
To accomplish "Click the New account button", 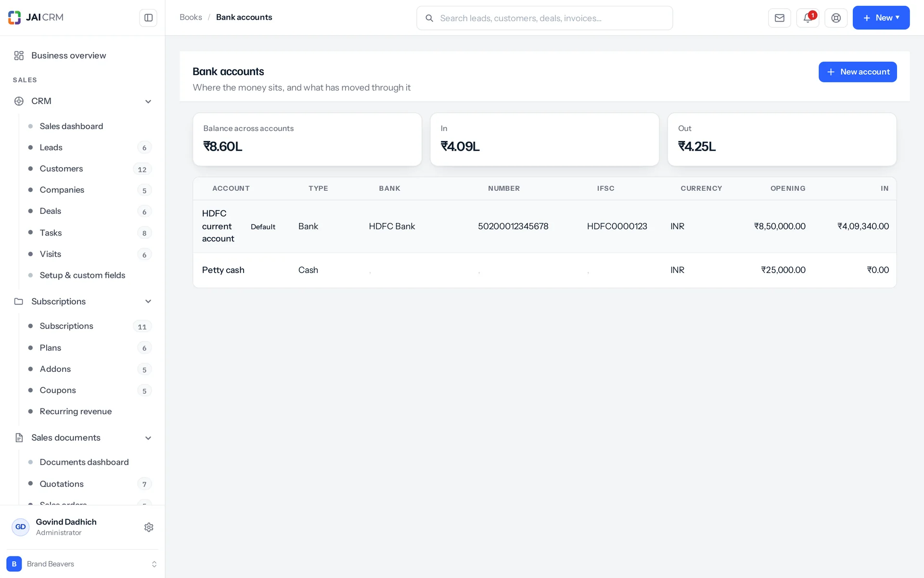I will point(858,72).
